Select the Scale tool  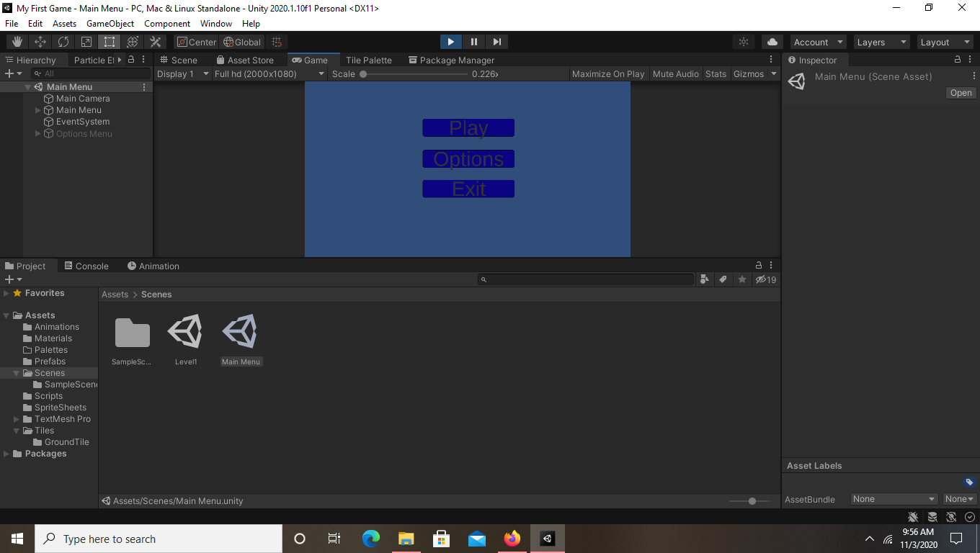point(86,42)
